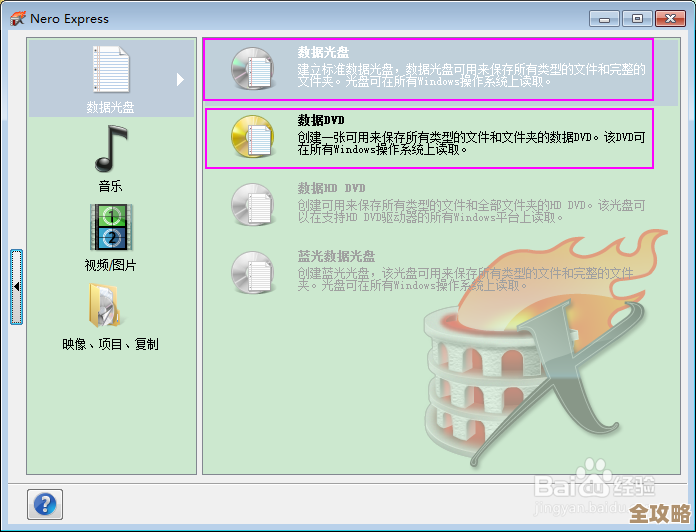The image size is (696, 532).
Task: Maximize the Nero Express window
Action: pyautogui.click(x=636, y=18)
